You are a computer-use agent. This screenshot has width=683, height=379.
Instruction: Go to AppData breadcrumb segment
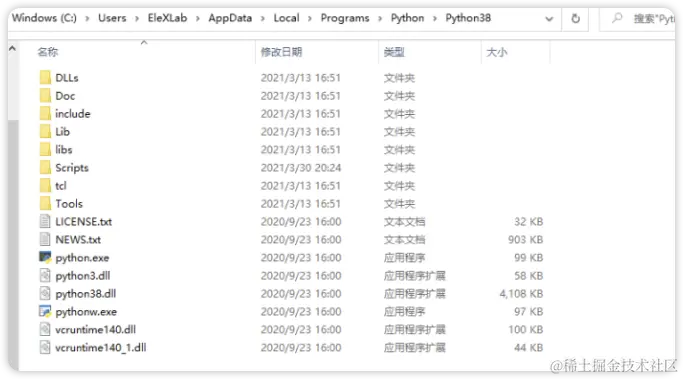(x=230, y=18)
